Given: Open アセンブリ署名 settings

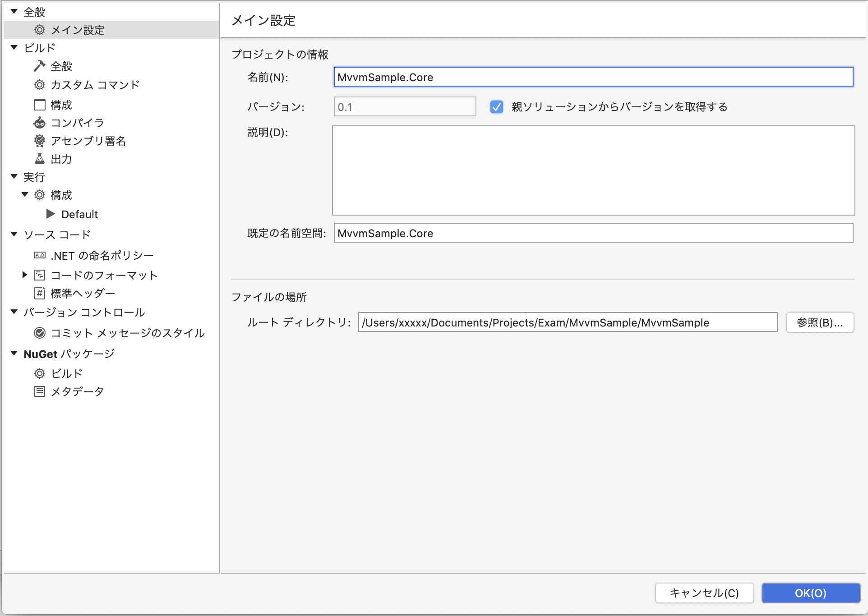Looking at the screenshot, I should point(88,141).
